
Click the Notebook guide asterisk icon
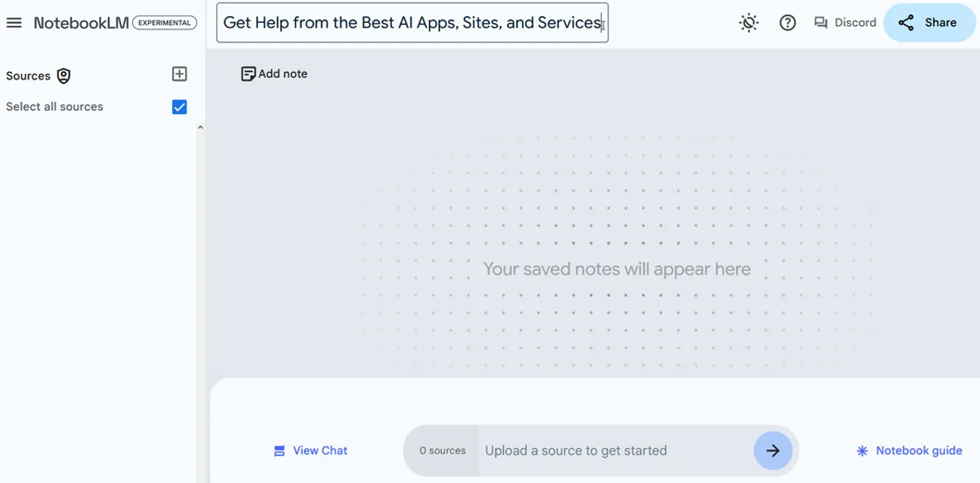click(862, 451)
